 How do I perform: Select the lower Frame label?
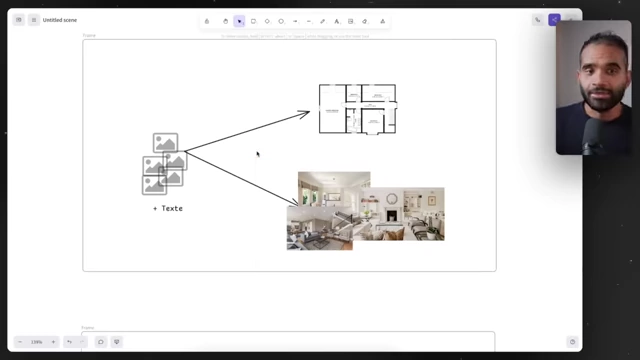pos(88,328)
